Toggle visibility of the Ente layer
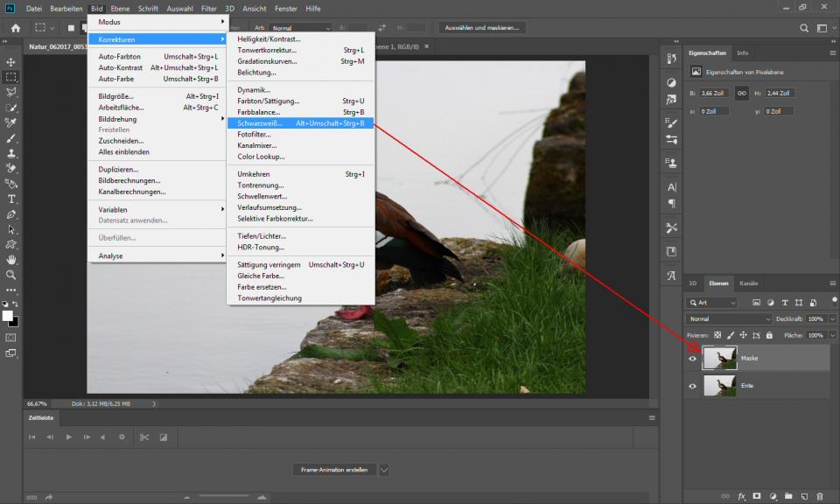 click(x=693, y=385)
